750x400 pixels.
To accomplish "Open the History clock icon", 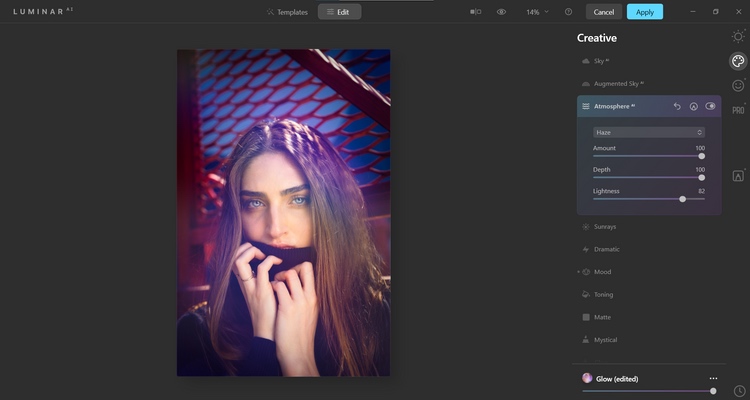I will pyautogui.click(x=739, y=391).
